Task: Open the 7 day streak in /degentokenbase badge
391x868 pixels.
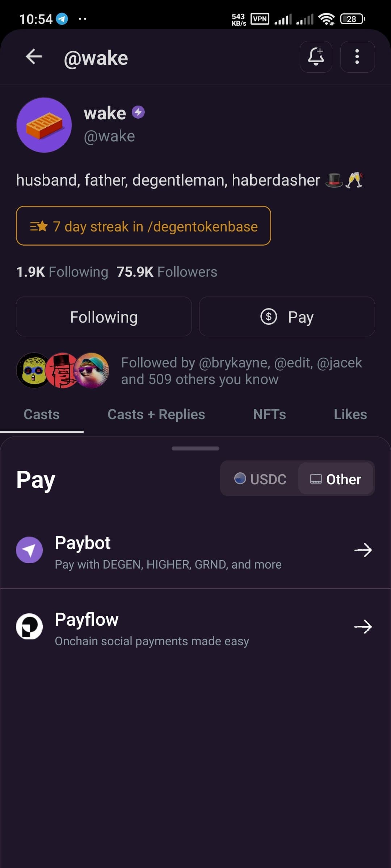Action: tap(143, 226)
